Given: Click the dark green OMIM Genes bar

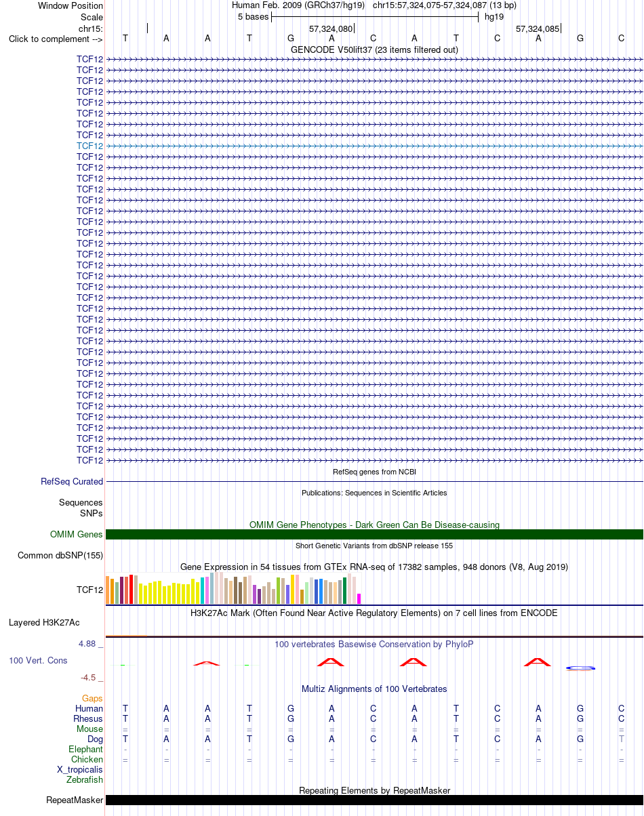Looking at the screenshot, I should point(374,535).
